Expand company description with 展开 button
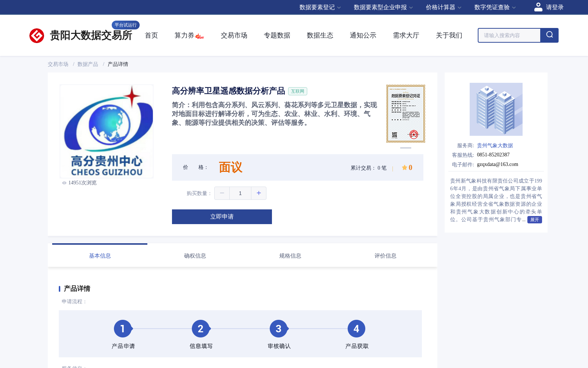 [x=535, y=220]
